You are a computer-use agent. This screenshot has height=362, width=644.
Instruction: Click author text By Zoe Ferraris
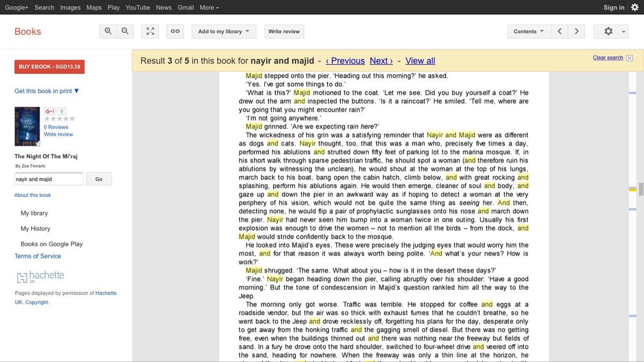[31, 166]
